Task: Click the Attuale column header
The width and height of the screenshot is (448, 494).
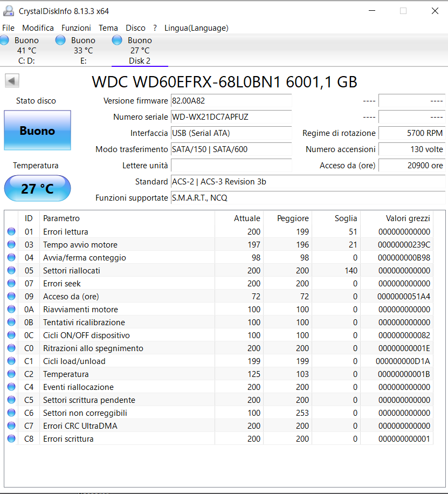Action: click(x=239, y=218)
